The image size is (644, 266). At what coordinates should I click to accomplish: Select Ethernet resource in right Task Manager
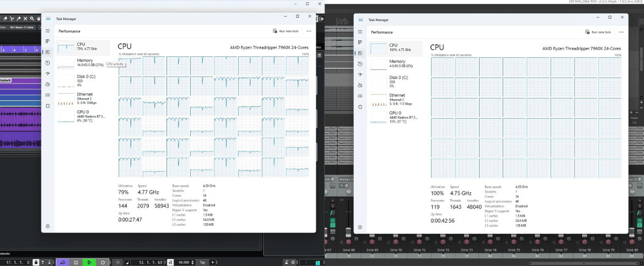395,99
